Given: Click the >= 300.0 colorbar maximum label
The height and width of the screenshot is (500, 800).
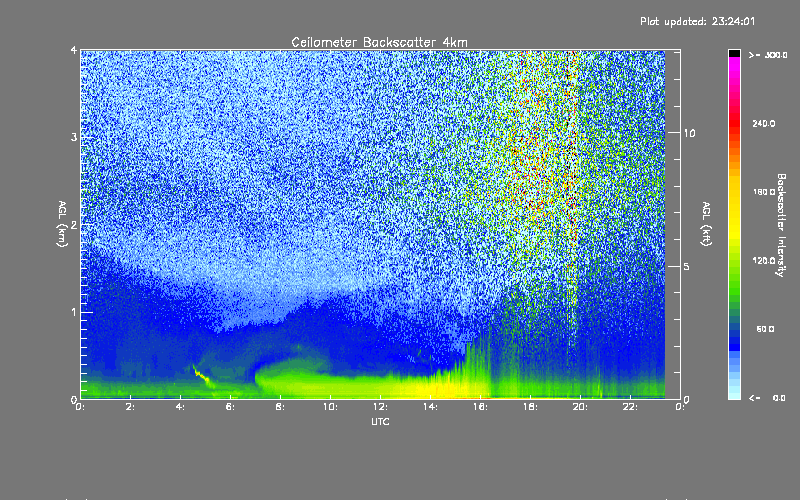Looking at the screenshot, I should click(x=763, y=54).
